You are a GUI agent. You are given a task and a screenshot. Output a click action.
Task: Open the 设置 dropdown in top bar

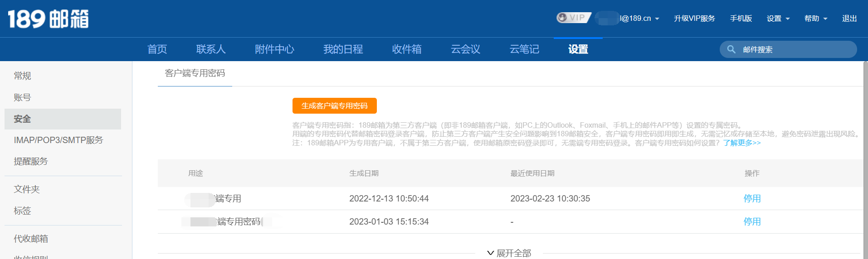coord(778,19)
